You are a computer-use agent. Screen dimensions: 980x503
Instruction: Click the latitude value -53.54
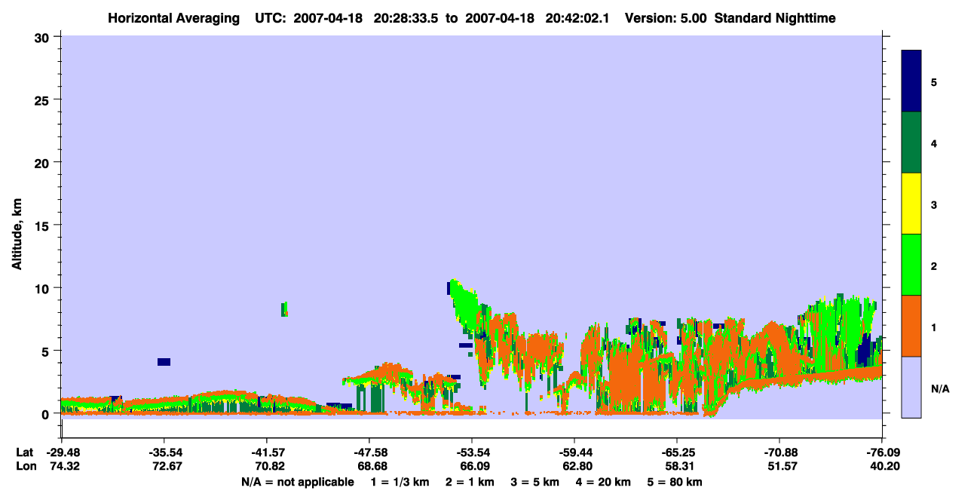[x=472, y=452]
